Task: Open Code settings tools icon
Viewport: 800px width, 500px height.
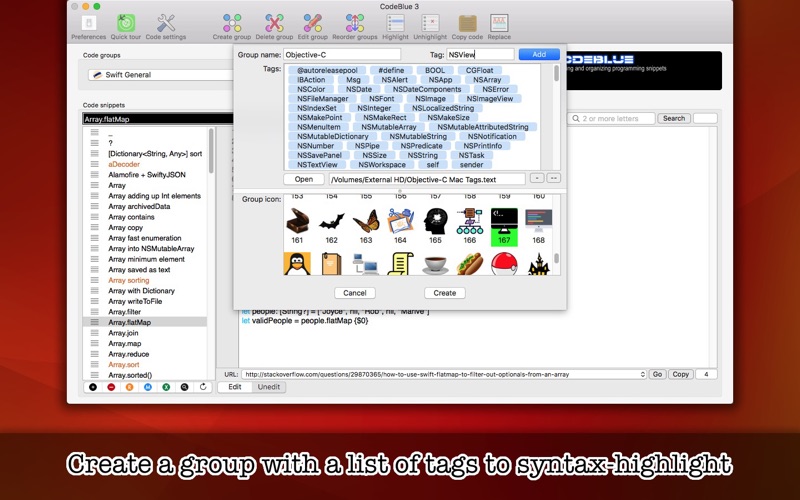Action: [x=166, y=23]
